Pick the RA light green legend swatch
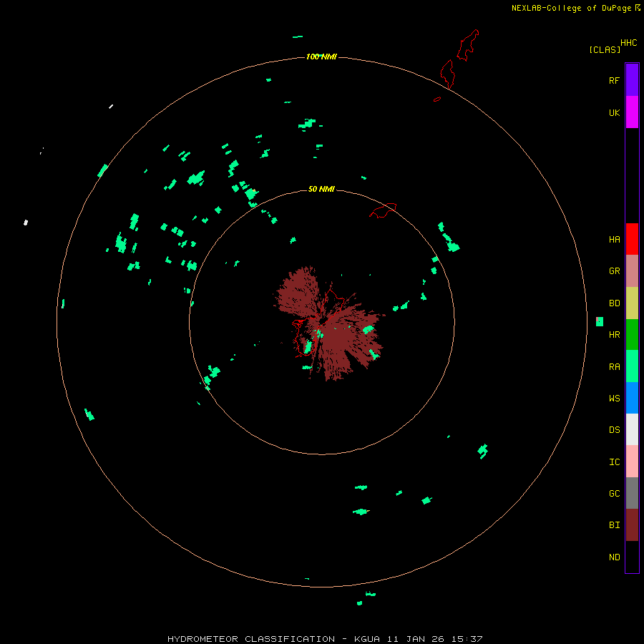 (632, 366)
